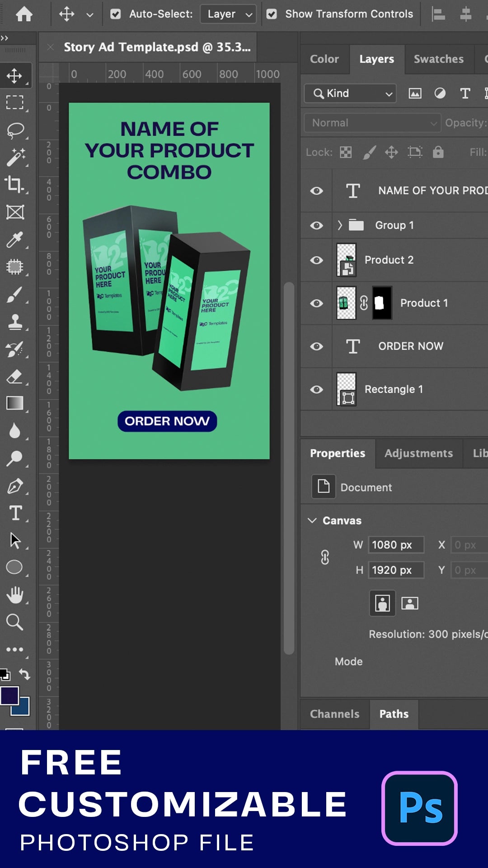
Task: Select the Magic Wand tool
Action: tap(15, 157)
